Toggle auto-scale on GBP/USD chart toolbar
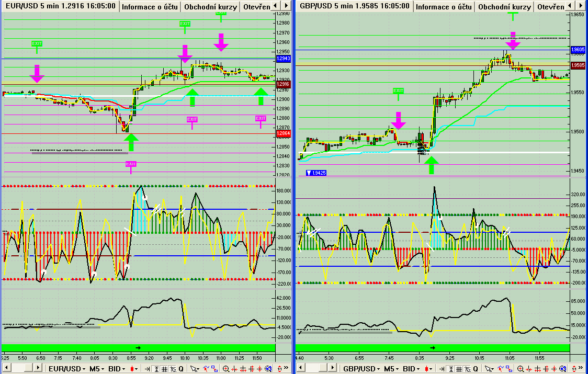Screen dimensions: 588x374 pyautogui.click(x=451, y=369)
